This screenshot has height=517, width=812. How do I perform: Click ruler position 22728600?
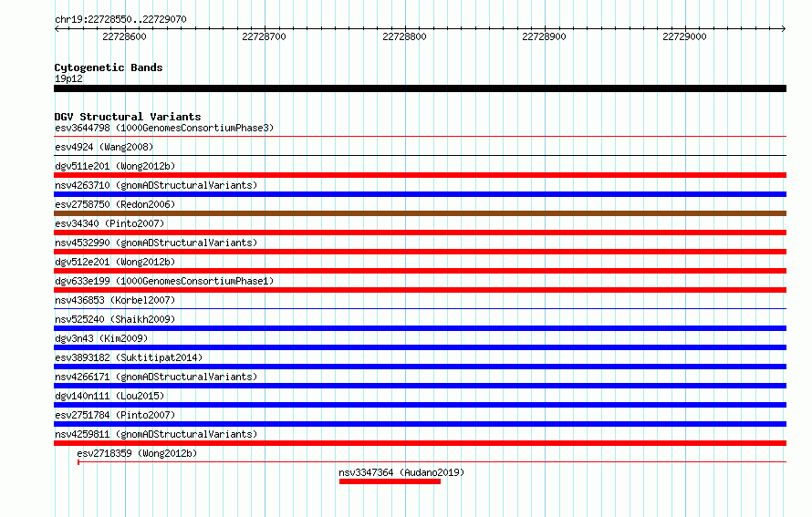[x=124, y=36]
